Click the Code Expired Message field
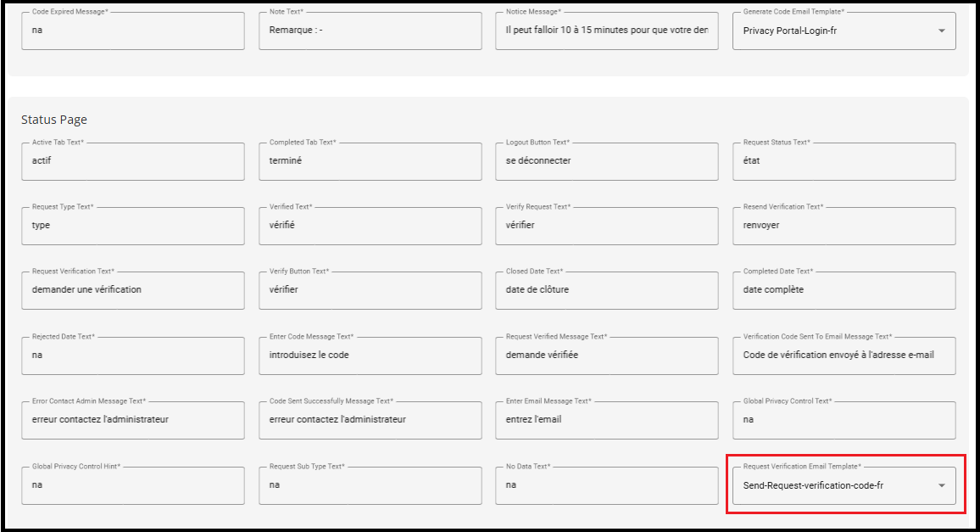This screenshot has height=532, width=980. pyautogui.click(x=133, y=31)
